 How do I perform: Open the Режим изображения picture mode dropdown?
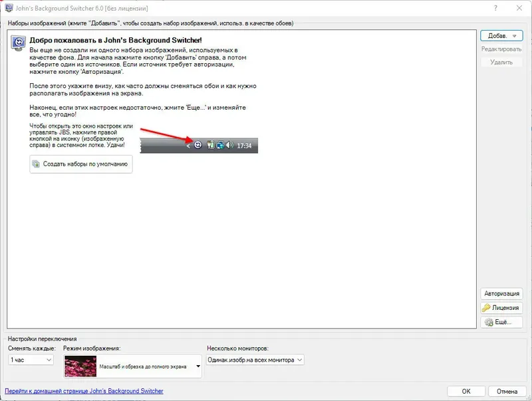[x=132, y=366]
